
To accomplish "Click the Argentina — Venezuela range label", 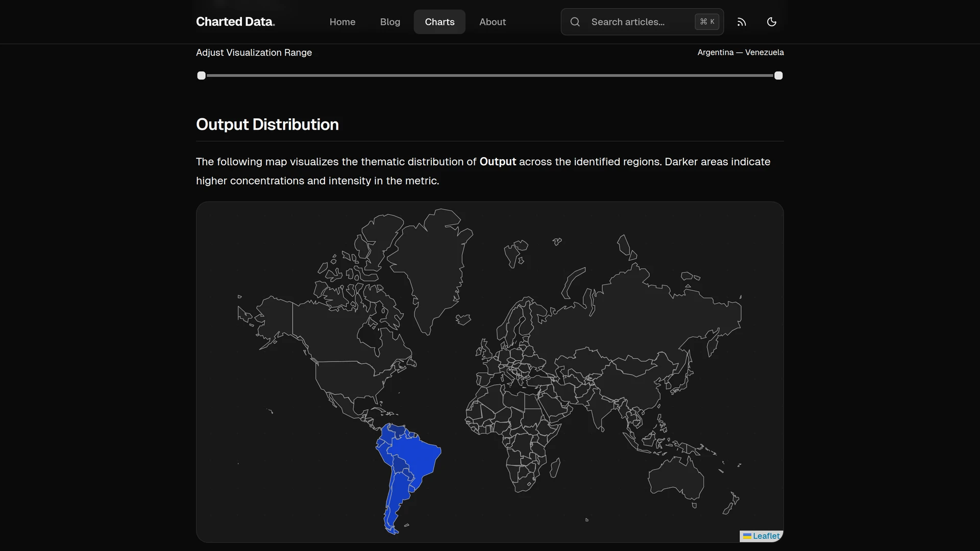I will tap(740, 52).
